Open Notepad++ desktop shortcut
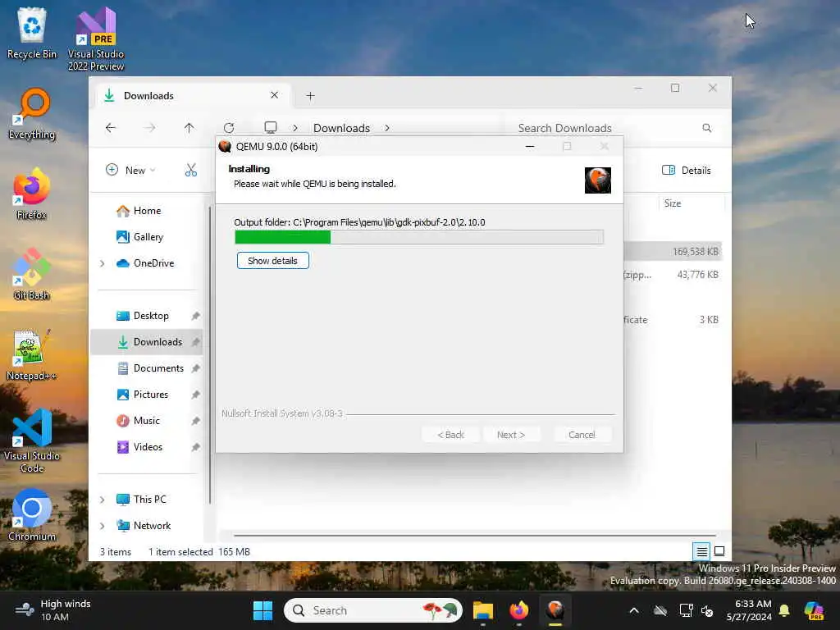 pyautogui.click(x=32, y=354)
